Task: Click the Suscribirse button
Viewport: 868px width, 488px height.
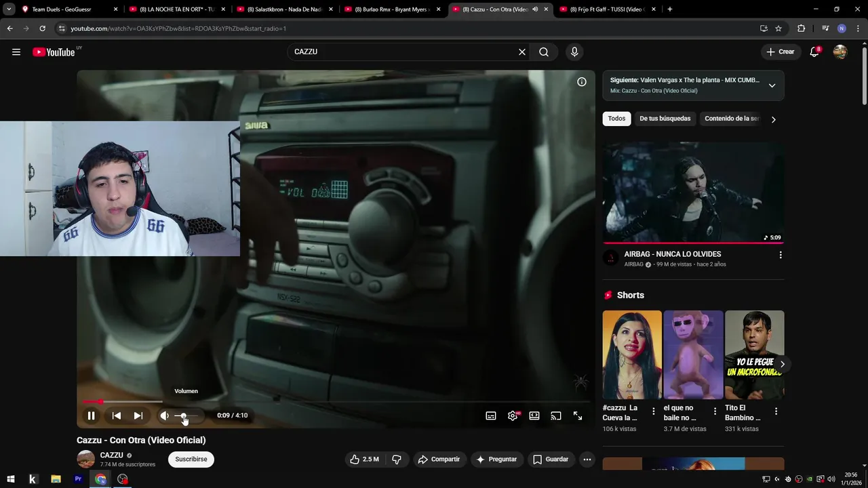Action: tap(191, 460)
